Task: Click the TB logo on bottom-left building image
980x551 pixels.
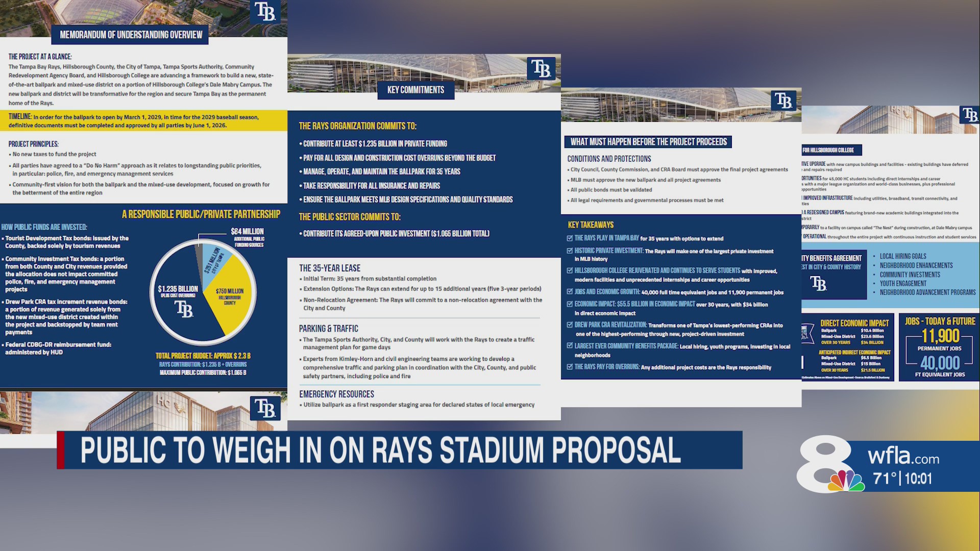Action: click(264, 409)
